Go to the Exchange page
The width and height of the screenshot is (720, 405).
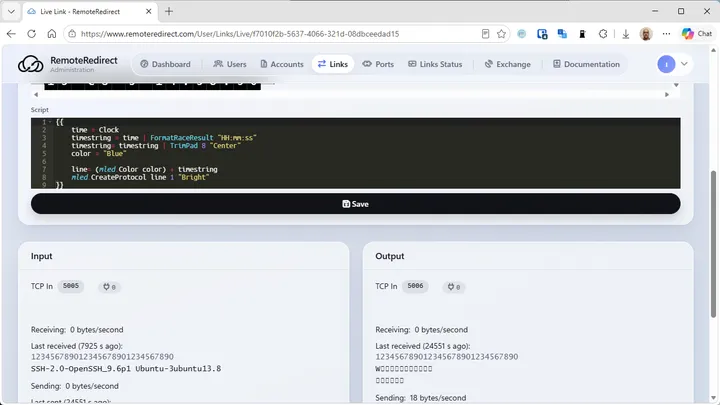pos(507,64)
